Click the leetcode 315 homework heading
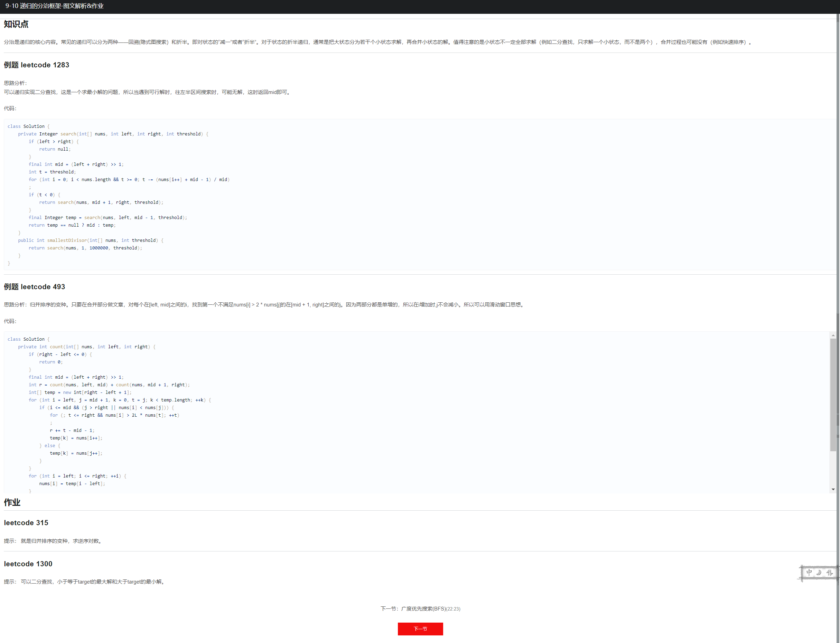Screen dimensions: 840x643 click(26, 522)
